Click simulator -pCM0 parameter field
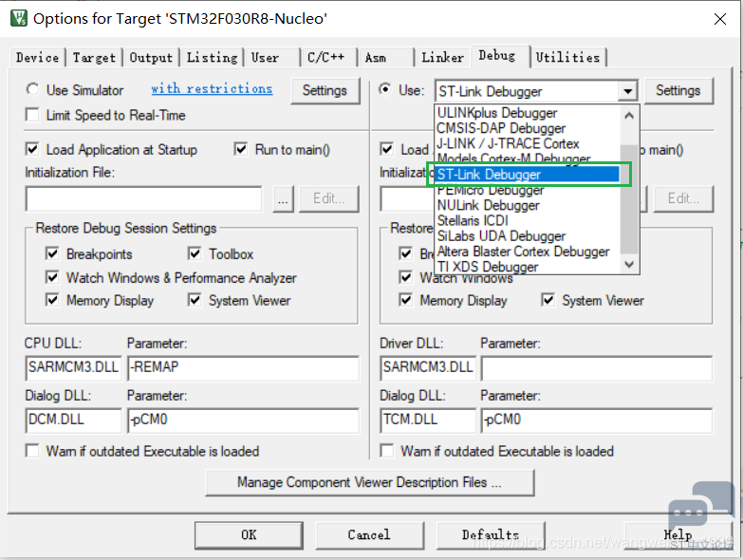743x560 pixels. pyautogui.click(x=243, y=420)
